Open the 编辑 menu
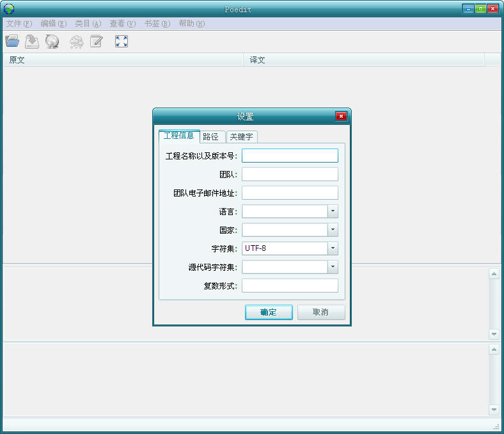The height and width of the screenshot is (434, 504). (x=53, y=24)
